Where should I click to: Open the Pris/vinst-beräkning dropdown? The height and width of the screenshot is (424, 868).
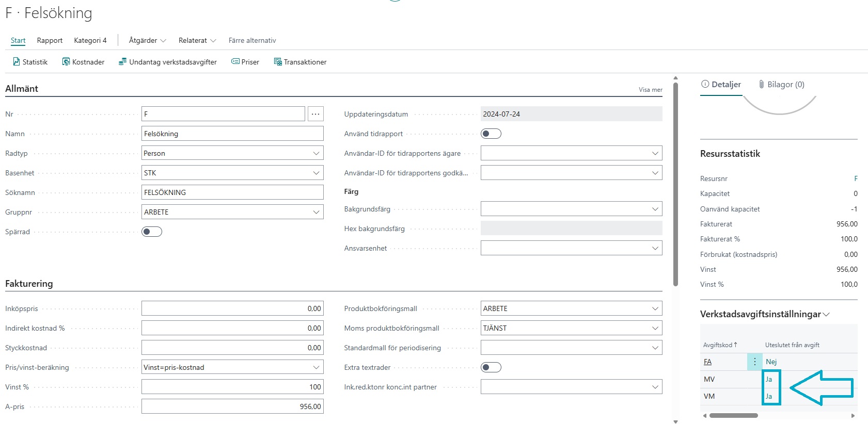[x=316, y=367]
